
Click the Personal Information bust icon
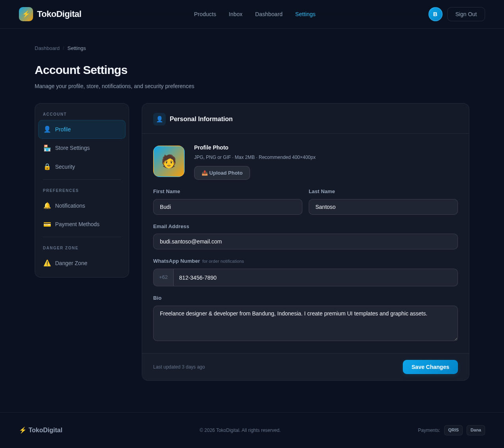159,119
